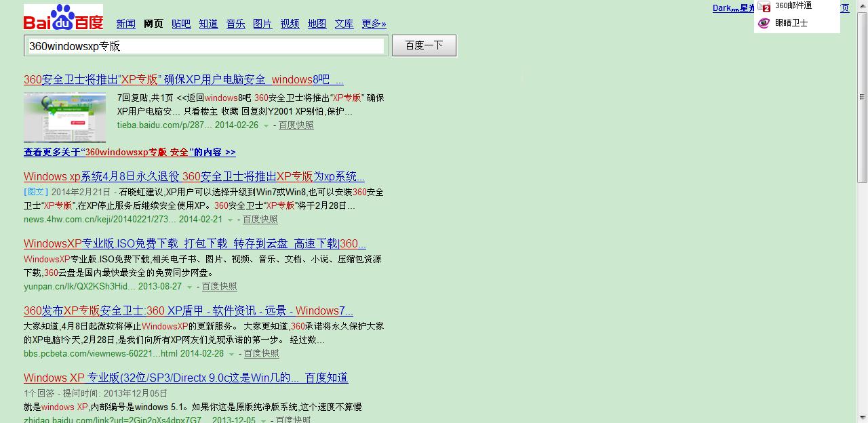Switch to the 知道 tab
This screenshot has width=868, height=423.
(208, 24)
